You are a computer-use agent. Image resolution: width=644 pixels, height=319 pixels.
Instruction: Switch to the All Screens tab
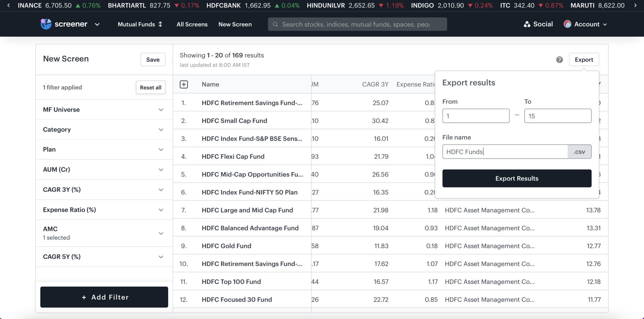tap(192, 24)
